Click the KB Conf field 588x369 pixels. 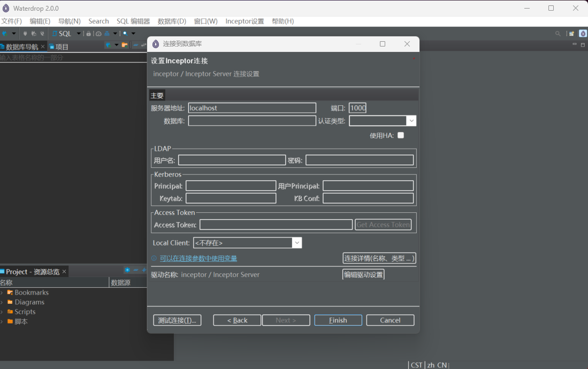pos(368,198)
